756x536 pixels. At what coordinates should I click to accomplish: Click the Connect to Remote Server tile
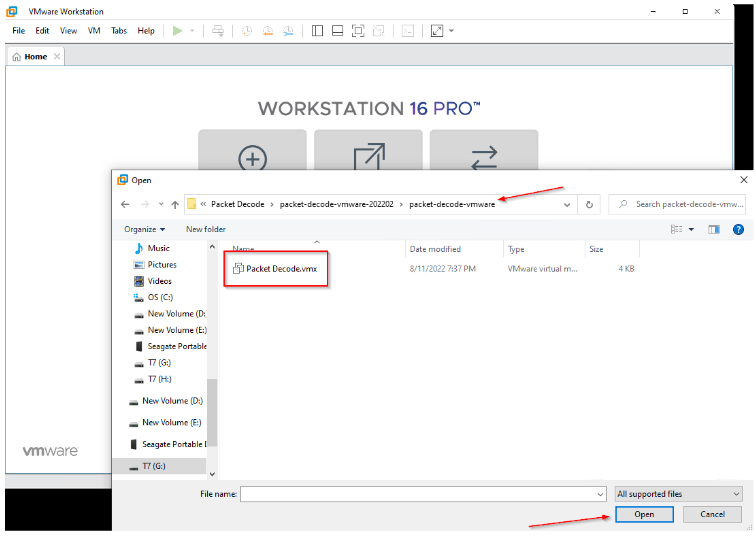coord(484,150)
